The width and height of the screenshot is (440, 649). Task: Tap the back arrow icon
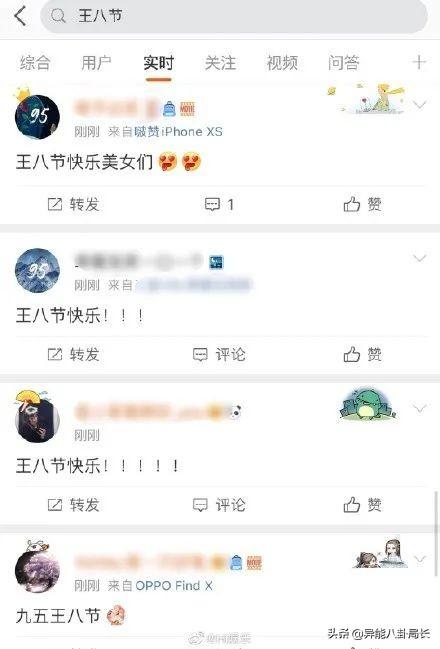click(x=20, y=16)
